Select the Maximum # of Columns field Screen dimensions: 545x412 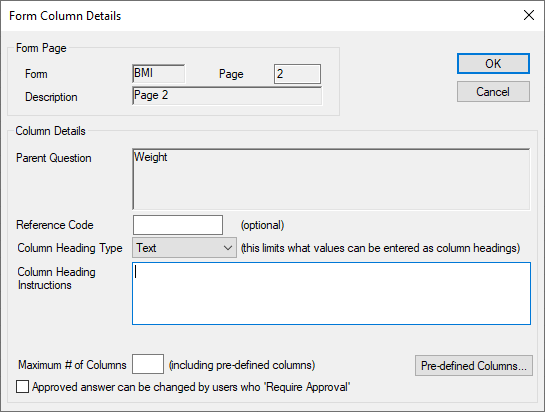(148, 364)
